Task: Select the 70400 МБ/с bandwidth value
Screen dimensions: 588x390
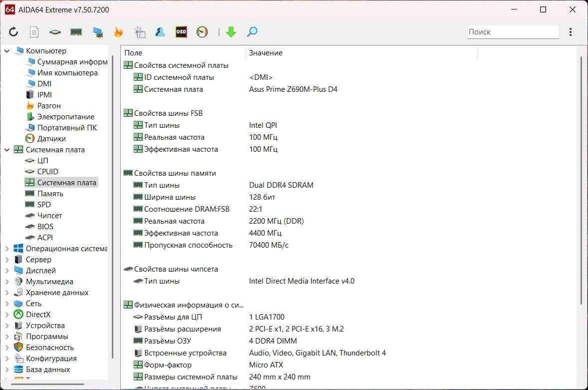Action: pyautogui.click(x=269, y=245)
